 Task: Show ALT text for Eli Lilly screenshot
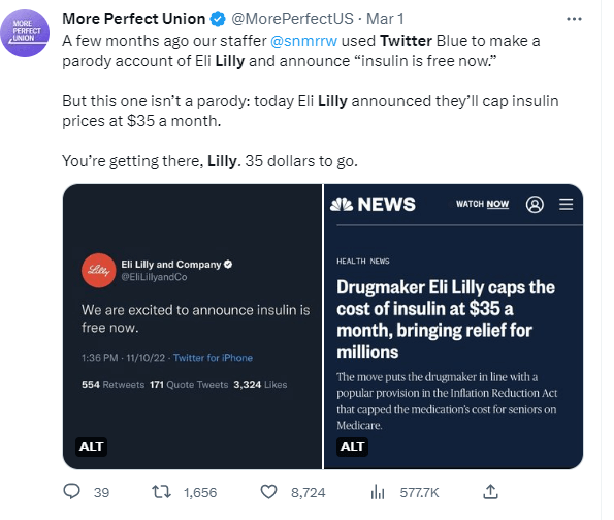92,445
